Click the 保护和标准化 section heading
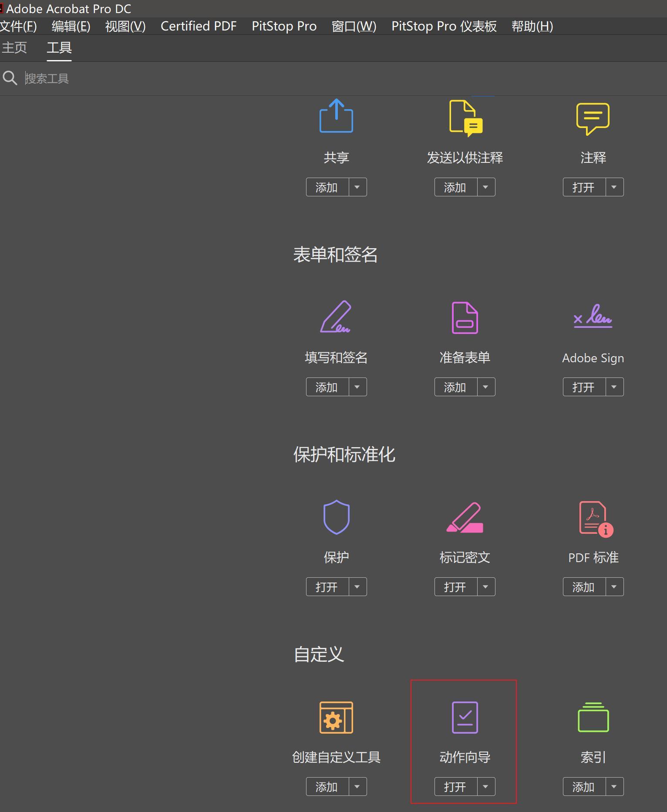The image size is (667, 812). 344,455
